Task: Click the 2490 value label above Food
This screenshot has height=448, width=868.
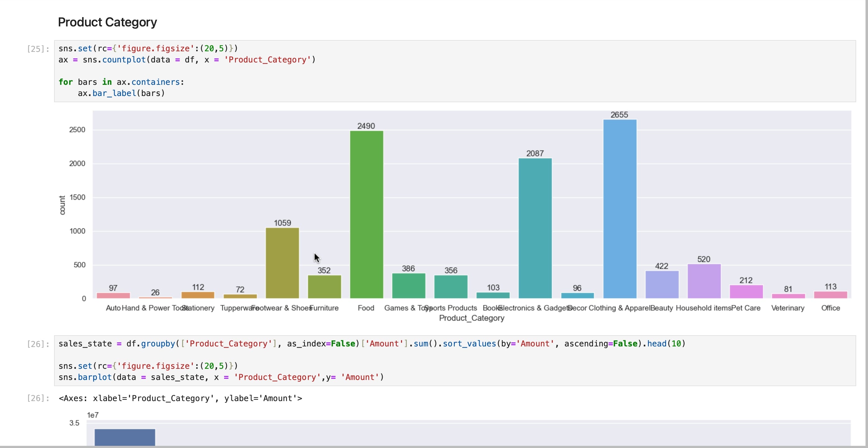Action: [366, 126]
